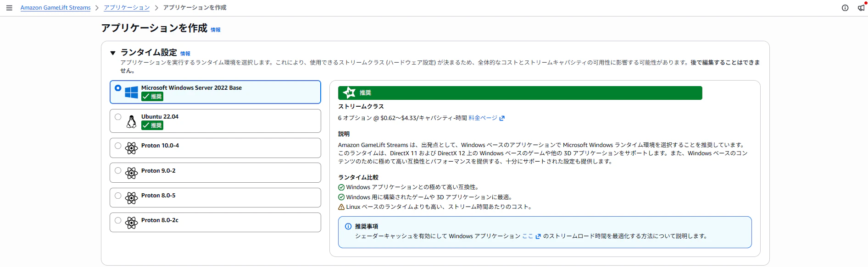The image size is (868, 267).
Task: Click external link icon beside 料金ページ
Action: coord(502,118)
